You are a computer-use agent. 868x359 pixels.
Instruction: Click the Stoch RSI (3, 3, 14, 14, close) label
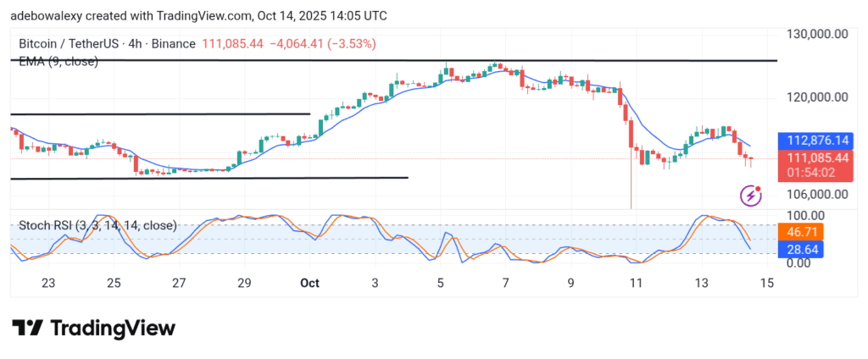click(98, 226)
